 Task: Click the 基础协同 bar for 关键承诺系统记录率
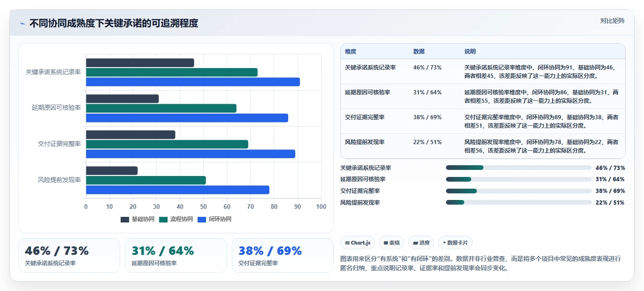[x=140, y=63]
